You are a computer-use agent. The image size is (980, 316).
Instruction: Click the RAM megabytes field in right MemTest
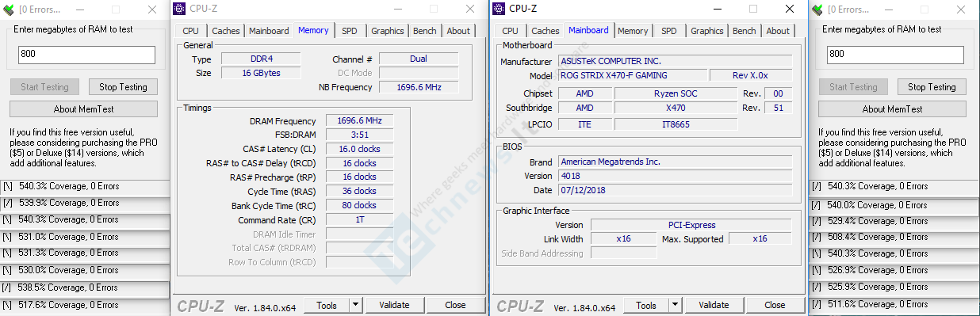(x=895, y=55)
